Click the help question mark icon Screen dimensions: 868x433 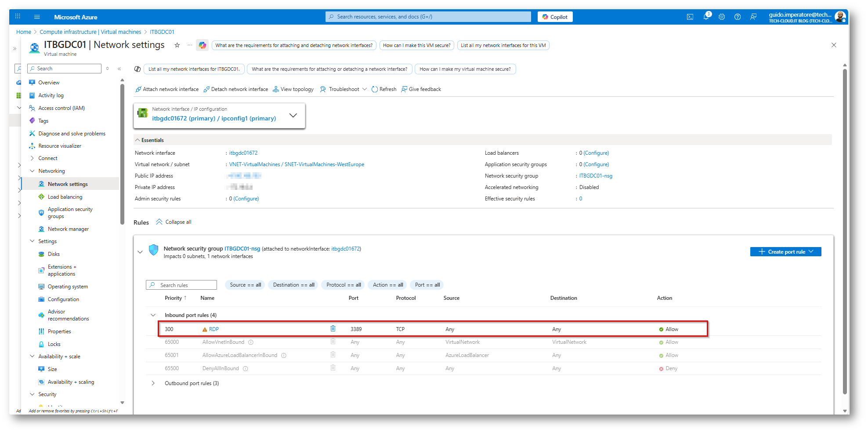(x=738, y=17)
